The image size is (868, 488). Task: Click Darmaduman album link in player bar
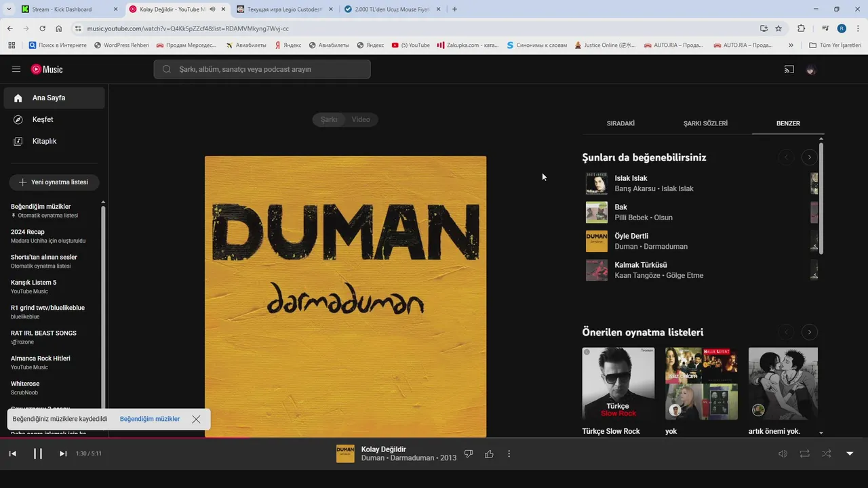coord(412,458)
